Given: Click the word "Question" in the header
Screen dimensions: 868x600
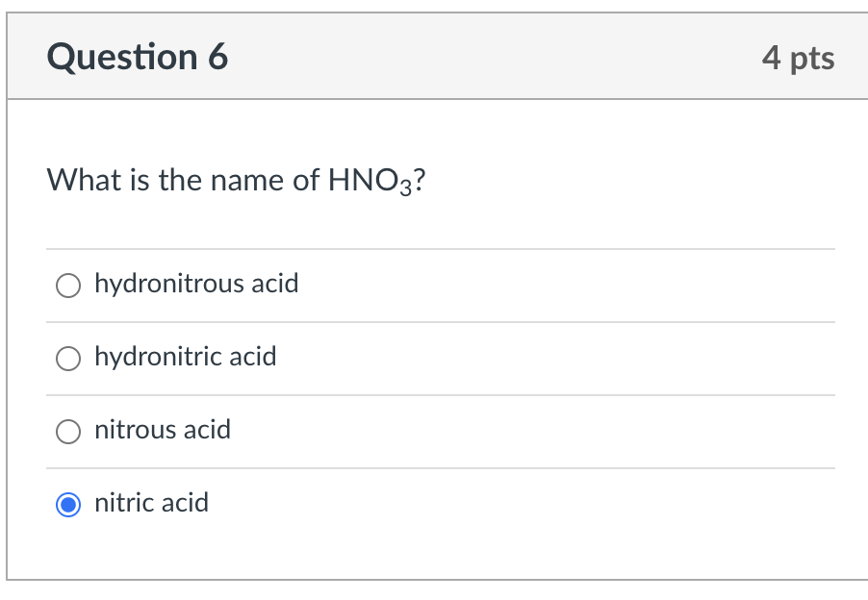Looking at the screenshot, I should [x=122, y=58].
